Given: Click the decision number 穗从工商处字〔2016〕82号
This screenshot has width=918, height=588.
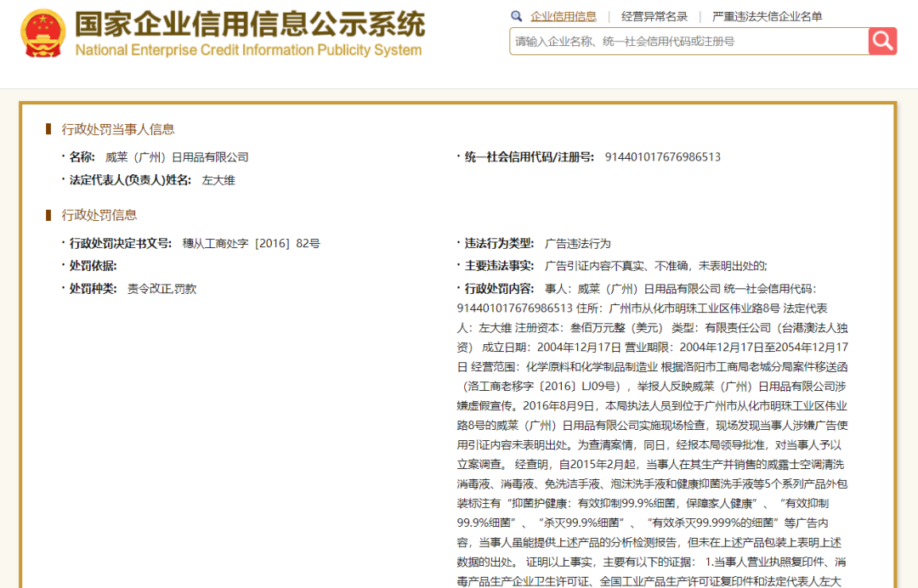Looking at the screenshot, I should pyautogui.click(x=251, y=243).
